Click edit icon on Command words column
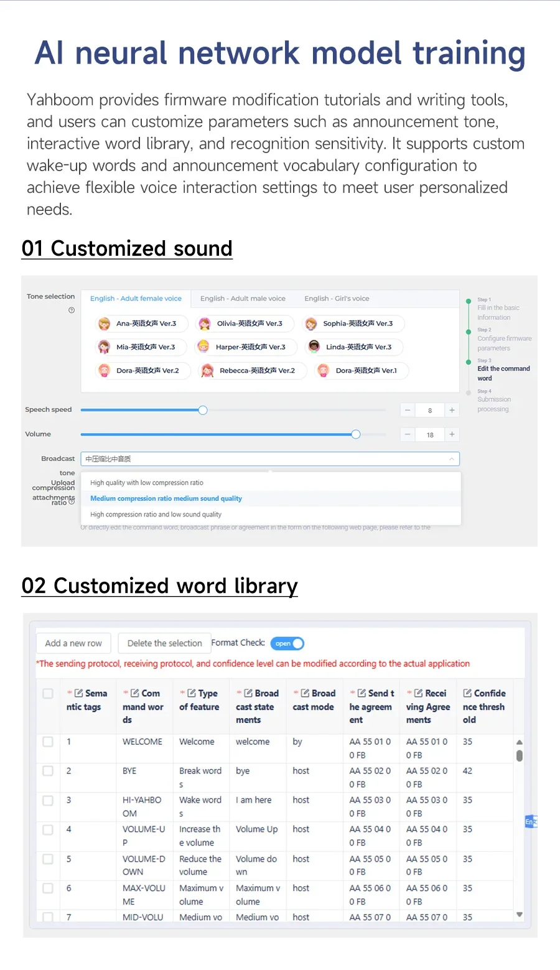 (x=135, y=693)
